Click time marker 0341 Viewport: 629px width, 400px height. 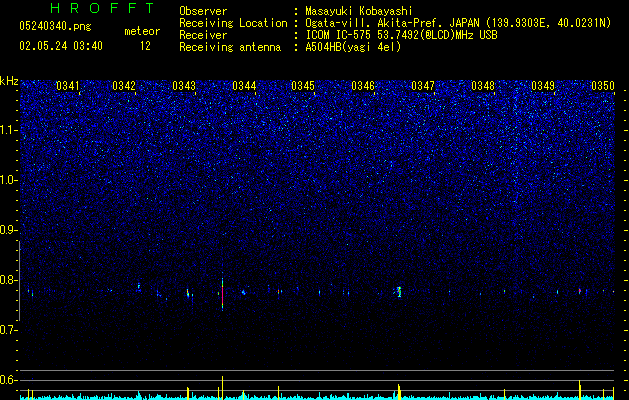68,86
